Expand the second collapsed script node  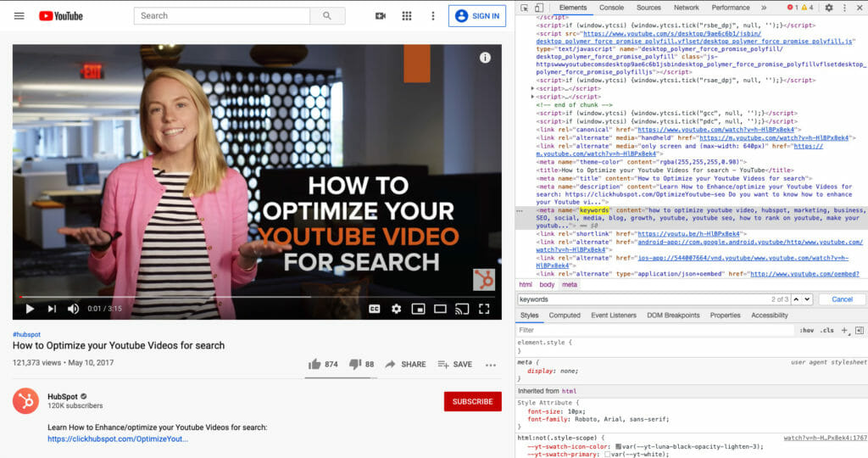click(532, 97)
